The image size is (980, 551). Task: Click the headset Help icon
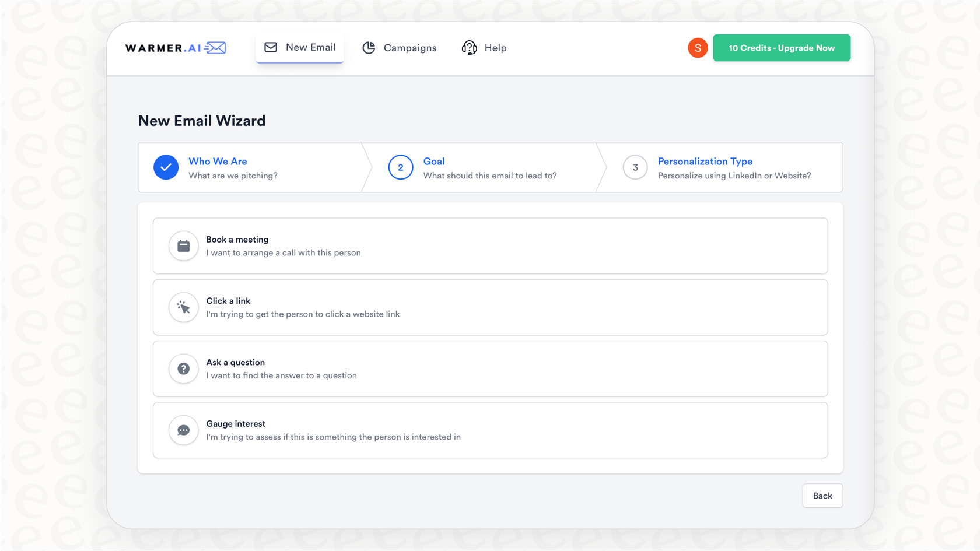(x=469, y=48)
